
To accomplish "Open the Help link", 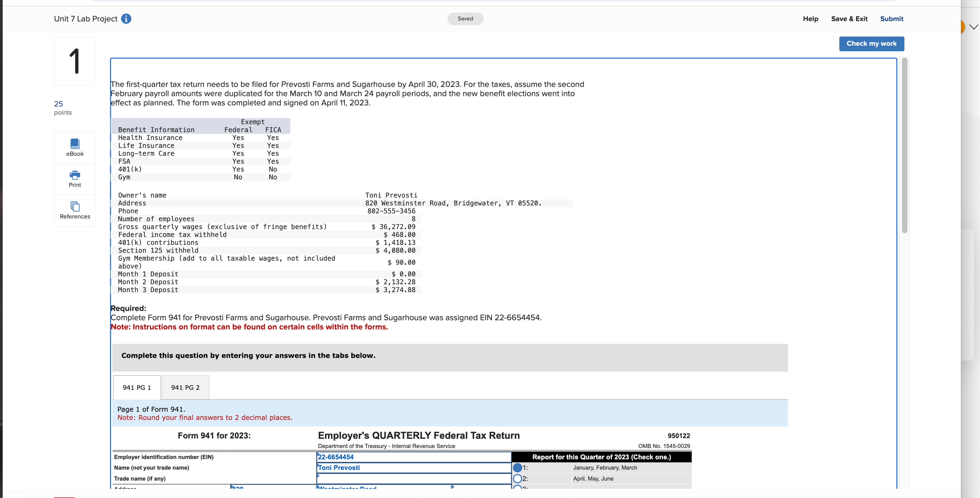I will [811, 19].
